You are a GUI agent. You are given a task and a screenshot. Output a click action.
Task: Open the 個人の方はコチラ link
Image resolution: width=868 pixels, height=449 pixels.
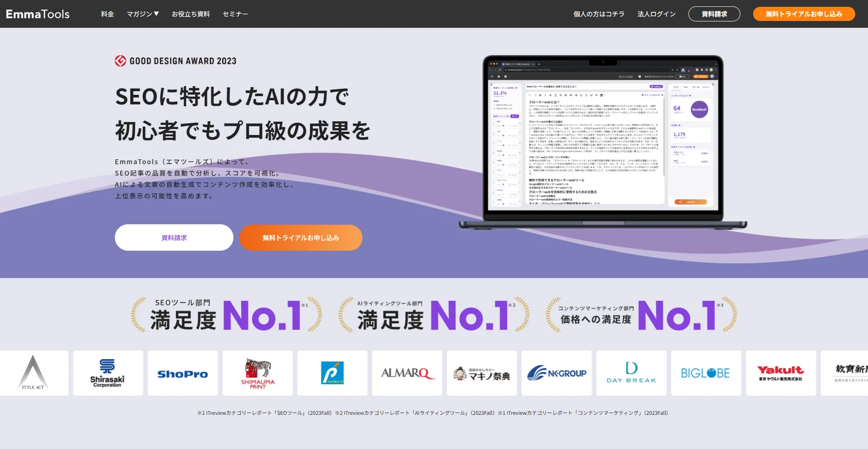pyautogui.click(x=599, y=14)
